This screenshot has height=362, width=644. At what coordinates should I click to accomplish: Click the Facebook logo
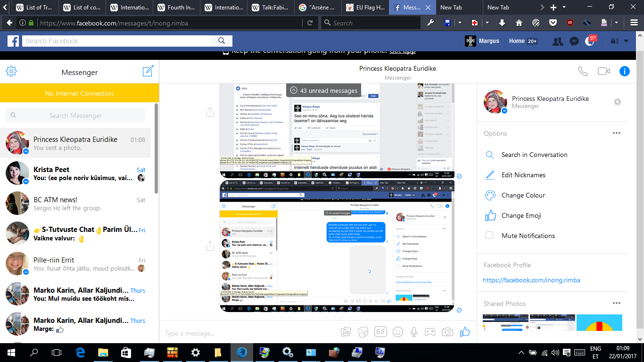click(13, 41)
